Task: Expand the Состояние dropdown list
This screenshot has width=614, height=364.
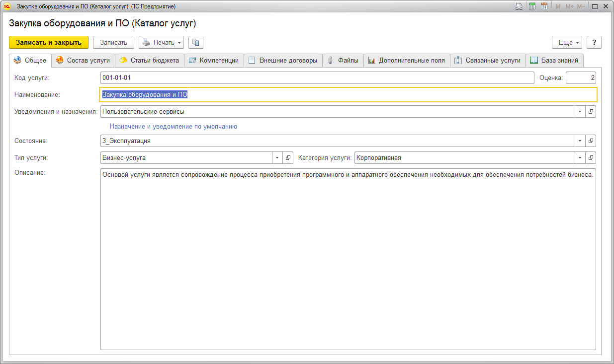Action: [x=581, y=141]
